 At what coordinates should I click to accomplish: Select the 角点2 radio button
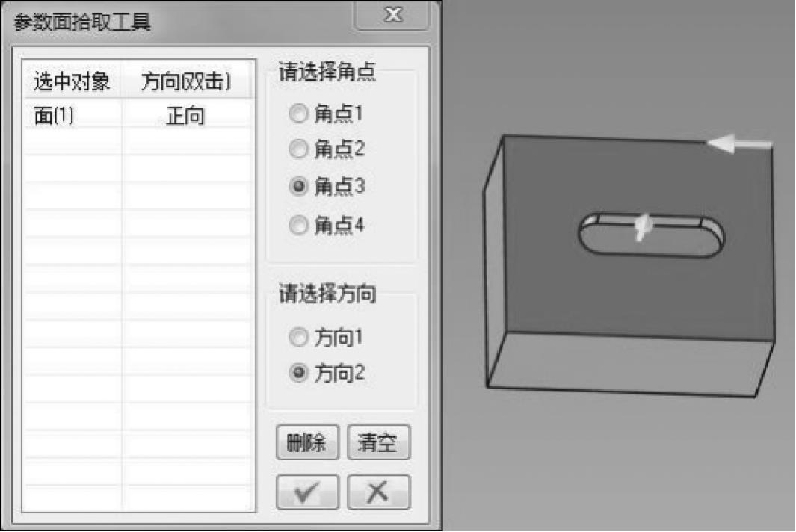pyautogui.click(x=298, y=149)
